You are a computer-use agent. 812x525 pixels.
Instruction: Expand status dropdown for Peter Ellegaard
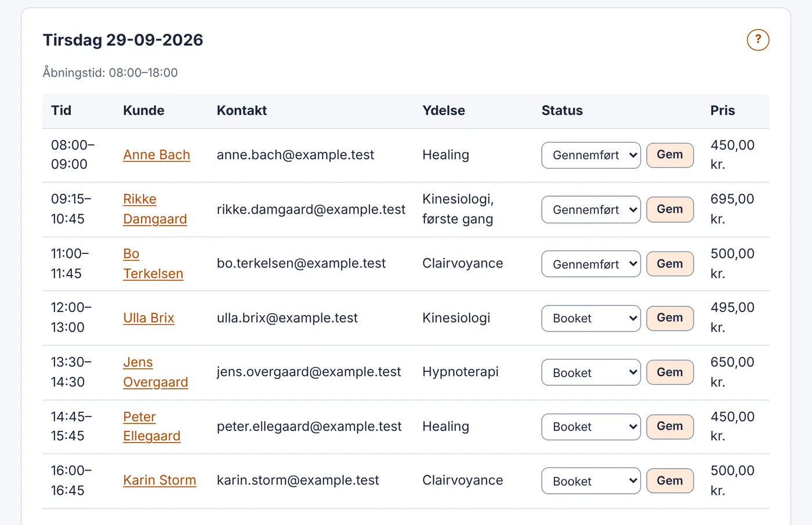[591, 427]
